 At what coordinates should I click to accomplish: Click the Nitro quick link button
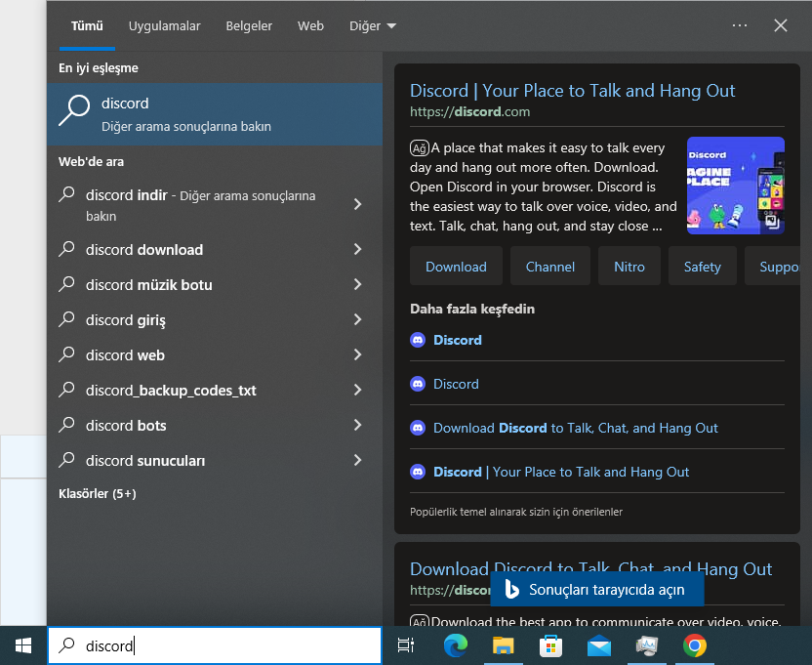pos(629,267)
